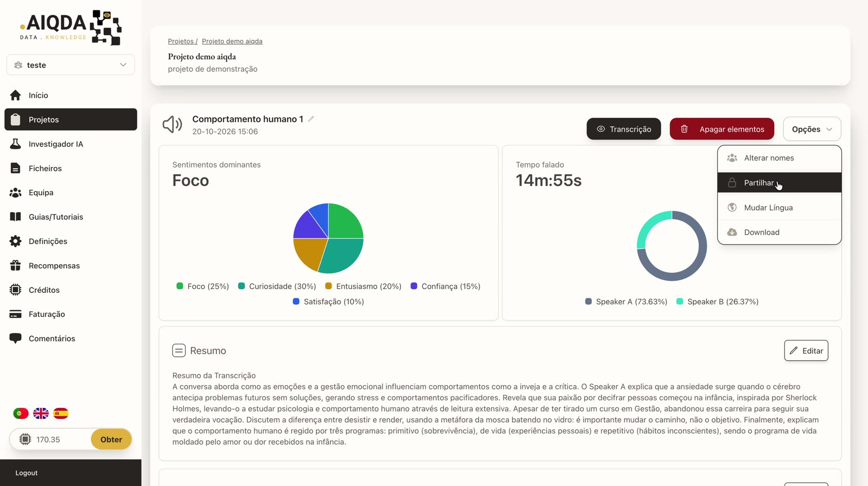868x486 pixels.
Task: Click the Obter credits button
Action: 111,439
